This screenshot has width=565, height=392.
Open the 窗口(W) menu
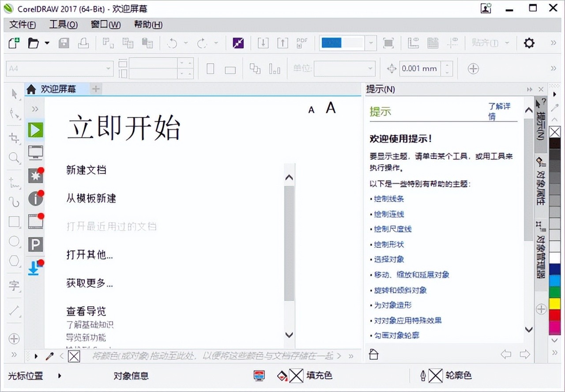pos(105,25)
